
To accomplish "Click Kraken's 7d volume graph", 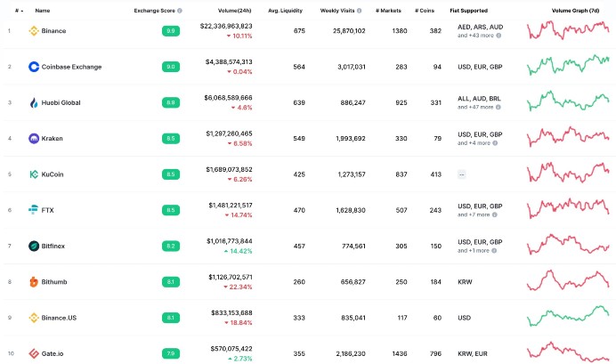I will click(568, 137).
